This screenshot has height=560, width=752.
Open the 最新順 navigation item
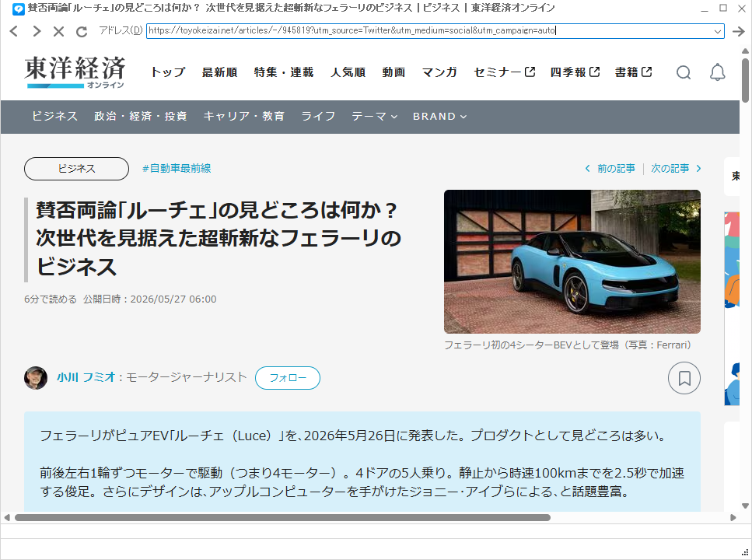tap(219, 72)
